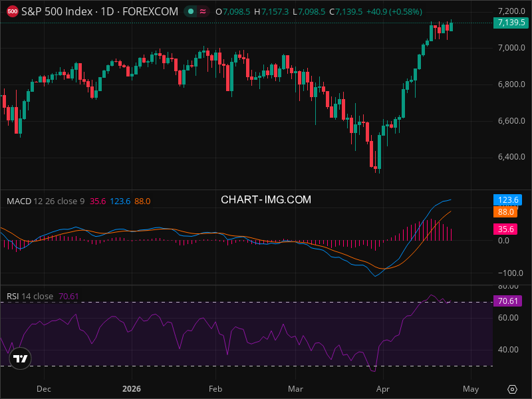
Task: Click the close value C7,139.5
Action: (346, 12)
